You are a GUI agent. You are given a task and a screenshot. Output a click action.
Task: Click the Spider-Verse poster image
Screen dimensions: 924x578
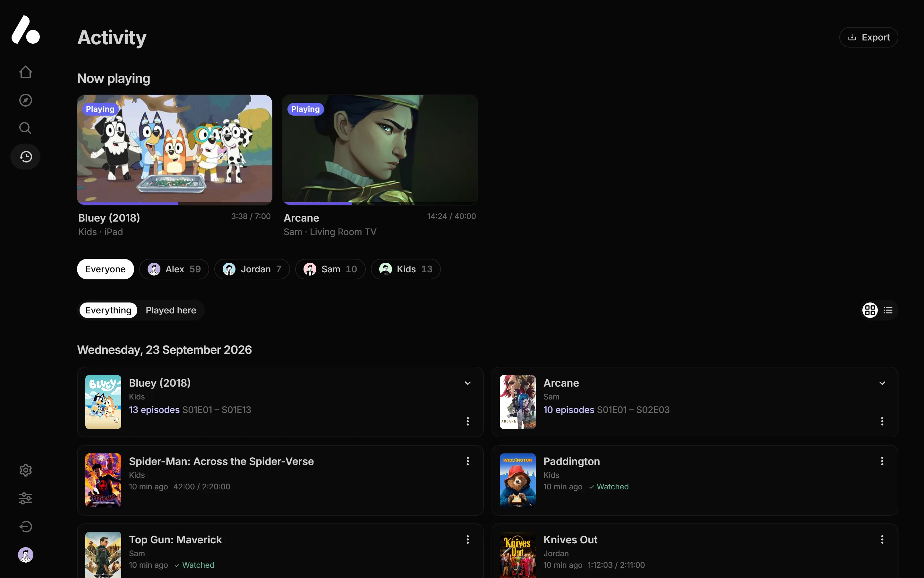point(103,480)
